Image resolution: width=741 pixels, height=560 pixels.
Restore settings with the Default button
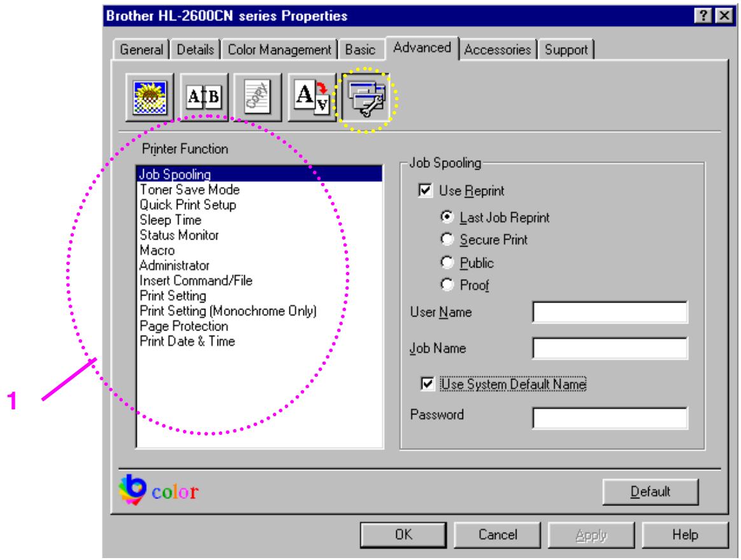click(650, 491)
